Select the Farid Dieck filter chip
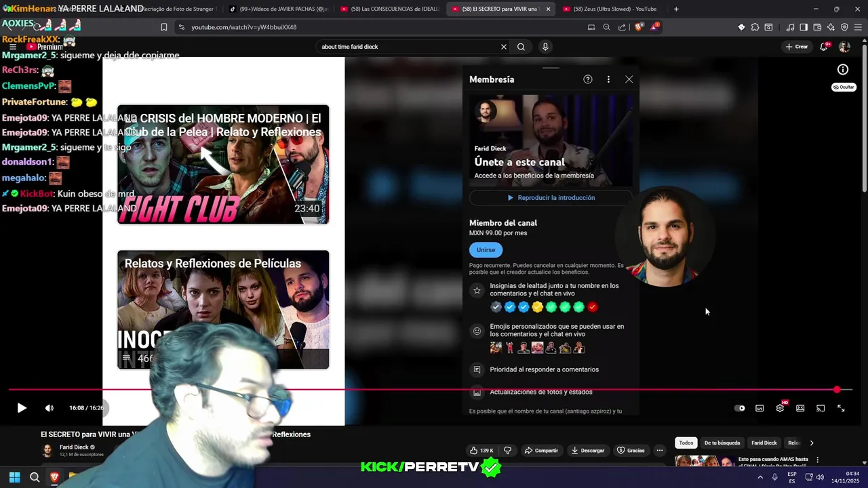The image size is (868, 488). tap(764, 443)
